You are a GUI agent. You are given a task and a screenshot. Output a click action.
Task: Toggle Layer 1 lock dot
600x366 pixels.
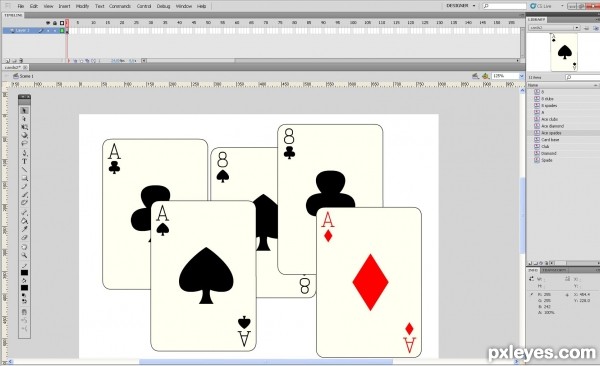point(55,30)
